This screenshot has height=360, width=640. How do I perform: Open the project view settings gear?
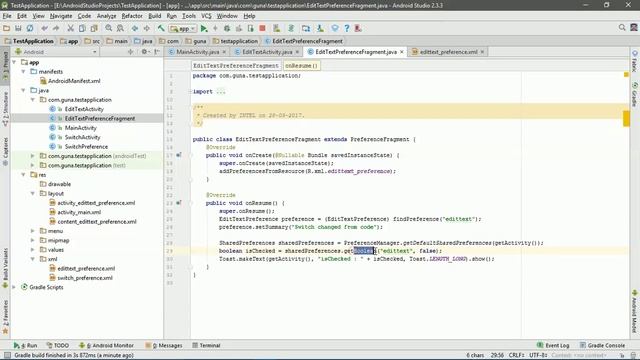[144, 52]
